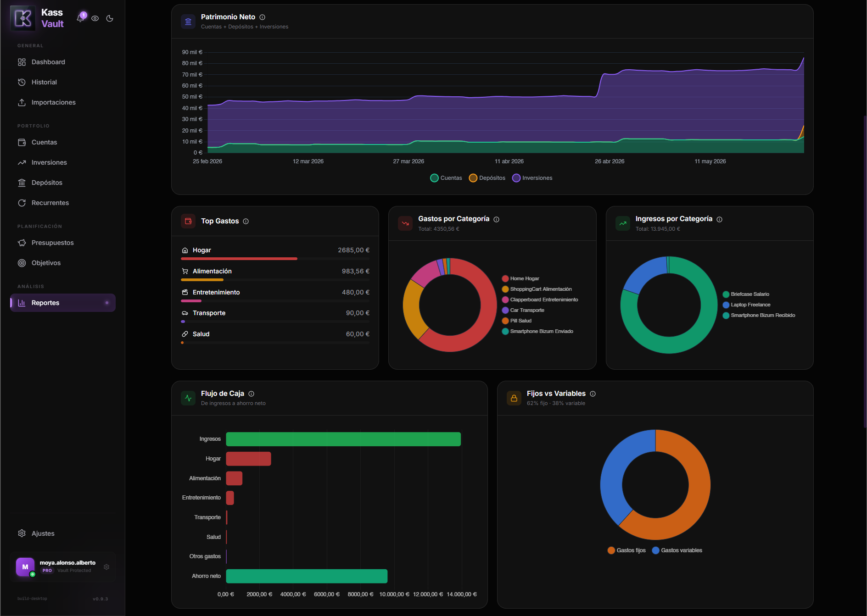Click info icon next to Flujo de Caja
This screenshot has width=867, height=616.
click(x=252, y=394)
